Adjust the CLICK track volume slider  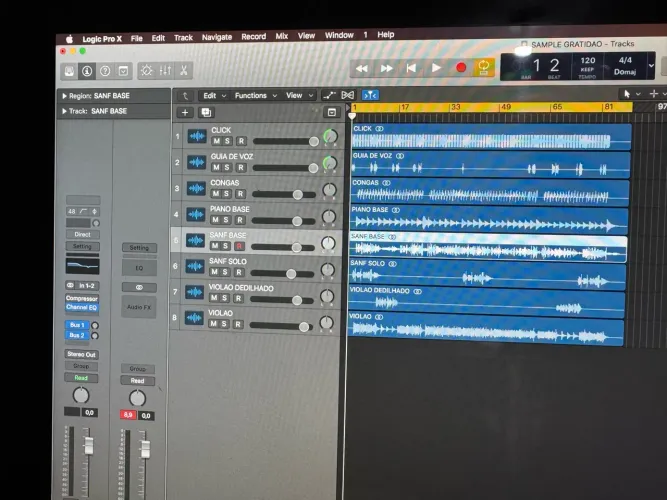pos(314,141)
